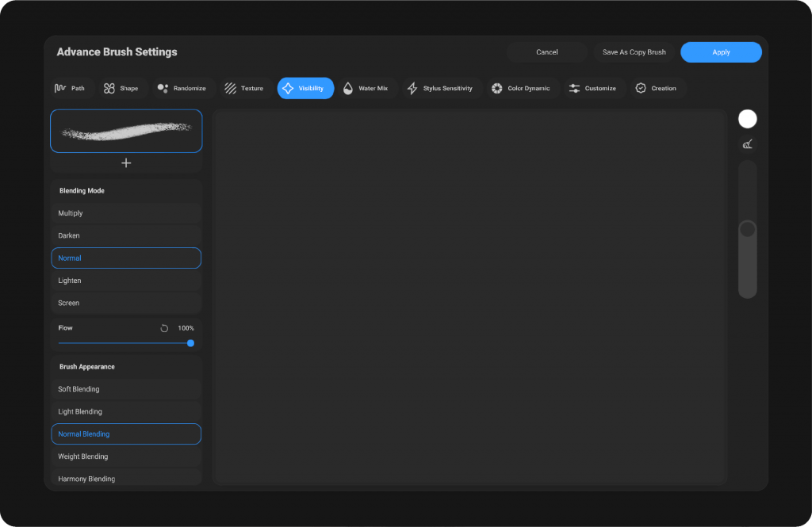Click the clear canvas brush icon
812x527 pixels.
pyautogui.click(x=747, y=144)
